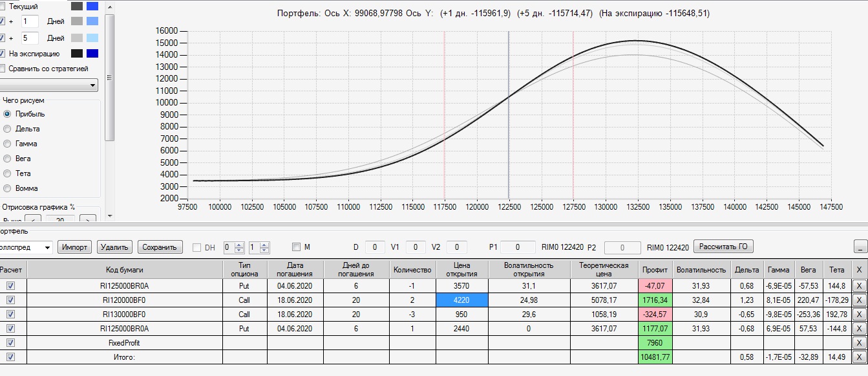Click the highlighted opening price cell 4220

461,300
